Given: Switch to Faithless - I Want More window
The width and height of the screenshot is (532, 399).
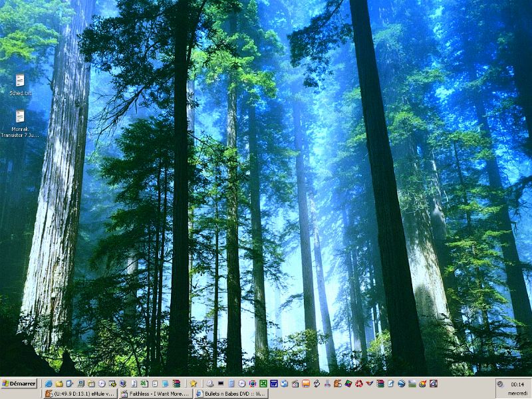Looking at the screenshot, I should (x=156, y=394).
